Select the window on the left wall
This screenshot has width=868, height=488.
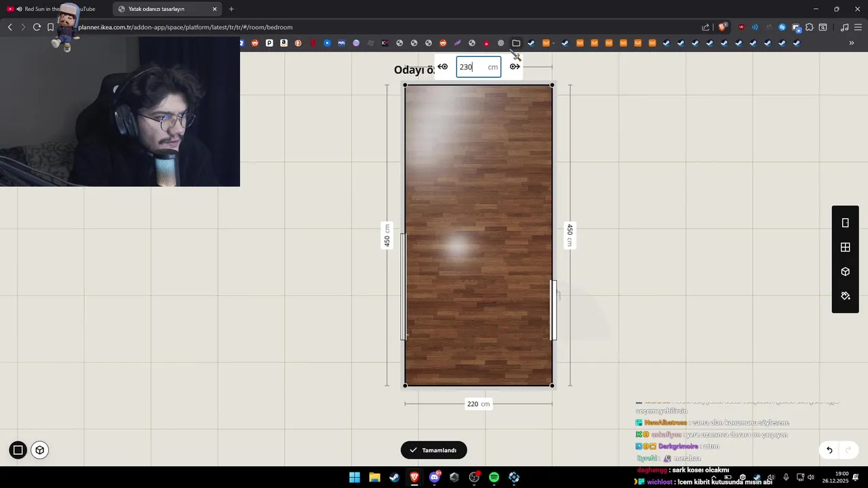point(403,286)
